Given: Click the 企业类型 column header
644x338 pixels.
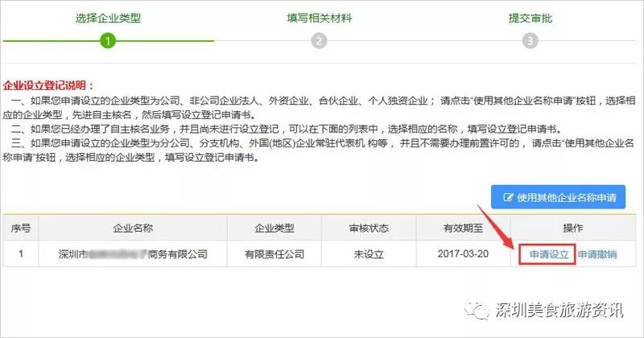Looking at the screenshot, I should [274, 228].
